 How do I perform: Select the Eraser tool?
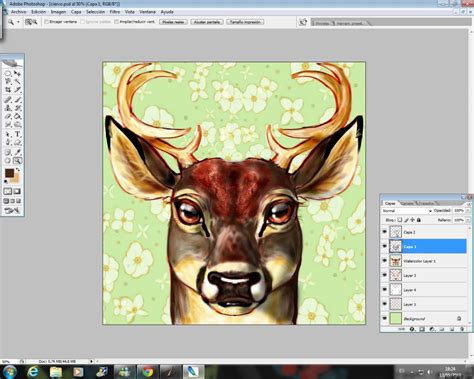(8, 116)
